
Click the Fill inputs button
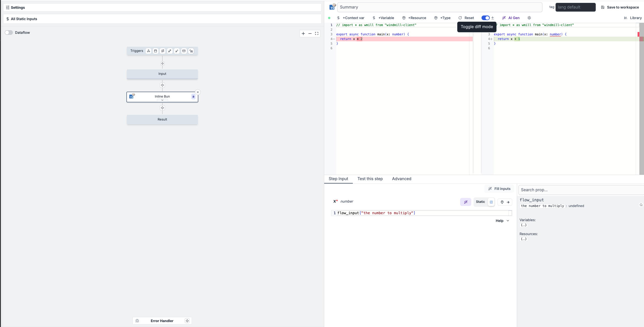click(x=499, y=189)
